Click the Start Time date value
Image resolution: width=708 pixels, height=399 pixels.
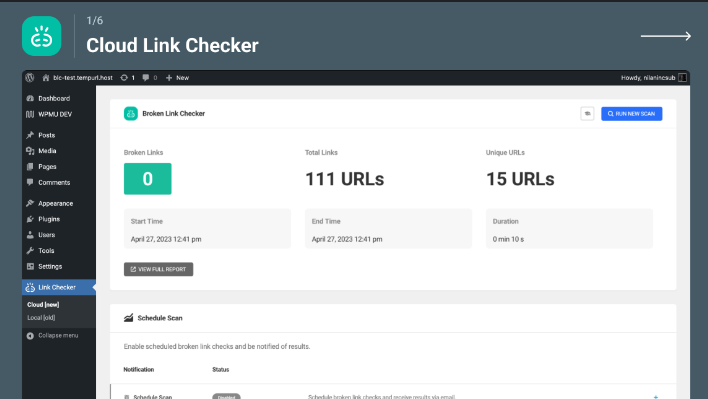coord(166,239)
